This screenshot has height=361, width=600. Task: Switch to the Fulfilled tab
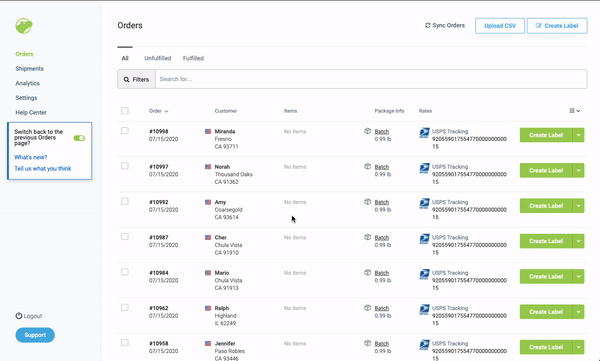(x=193, y=58)
